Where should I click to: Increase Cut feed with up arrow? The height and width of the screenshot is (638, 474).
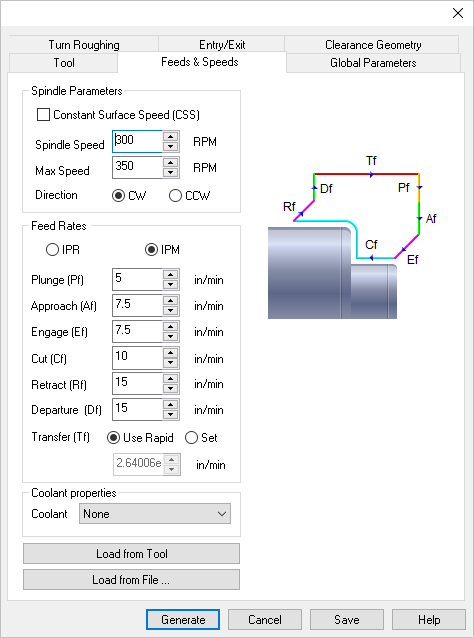[170, 353]
